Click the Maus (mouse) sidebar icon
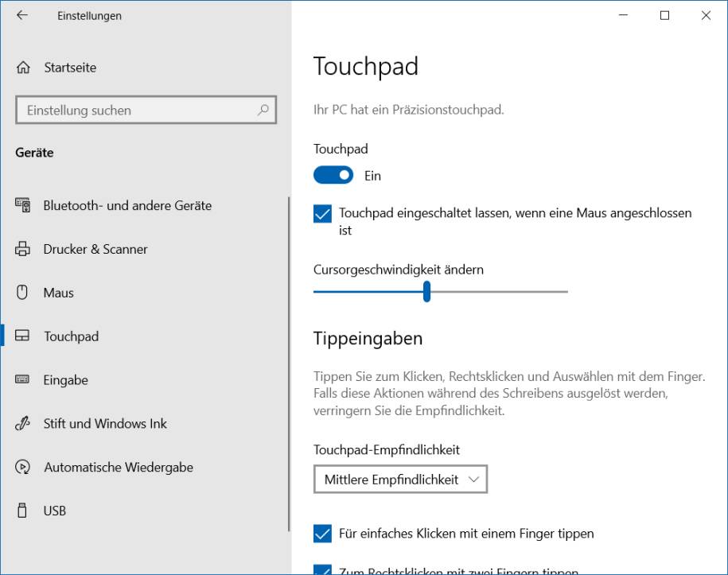Viewport: 728px width, 575px height. pyautogui.click(x=25, y=293)
